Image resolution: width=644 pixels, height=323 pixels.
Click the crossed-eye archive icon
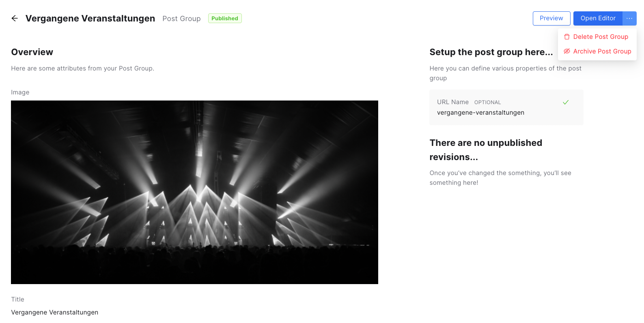(x=567, y=51)
